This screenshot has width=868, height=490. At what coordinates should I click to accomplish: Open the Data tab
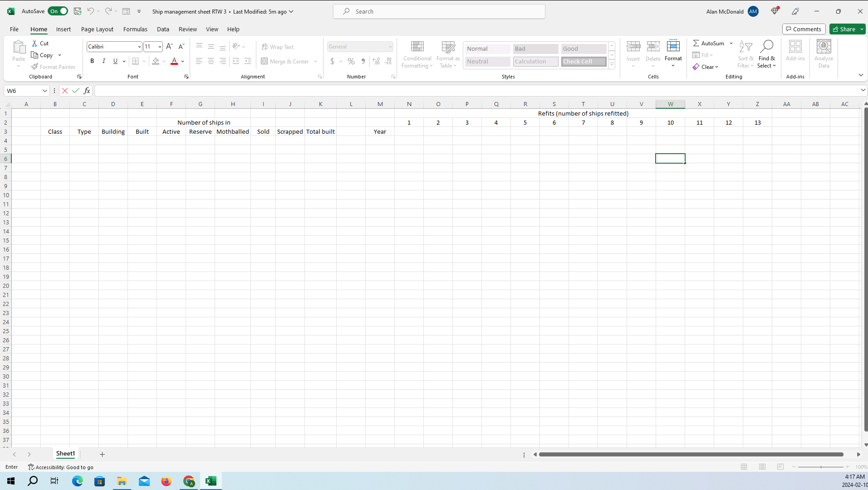tap(163, 29)
